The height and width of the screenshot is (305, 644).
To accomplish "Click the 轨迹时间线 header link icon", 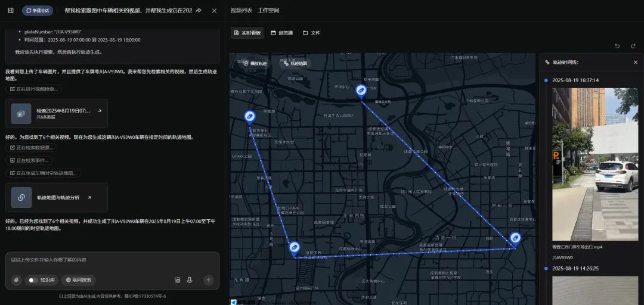I will (547, 63).
